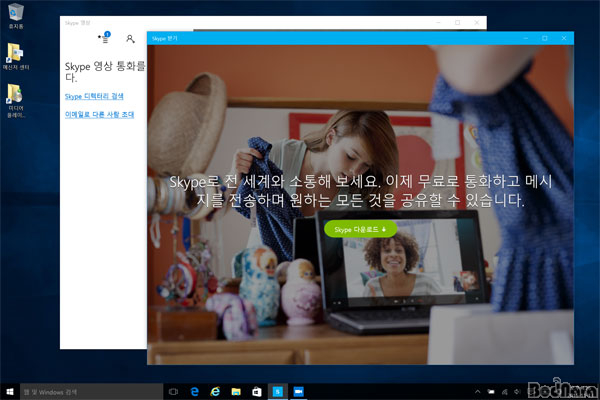Switch to the Skype app on the taskbar
The height and width of the screenshot is (400, 600).
point(277,392)
